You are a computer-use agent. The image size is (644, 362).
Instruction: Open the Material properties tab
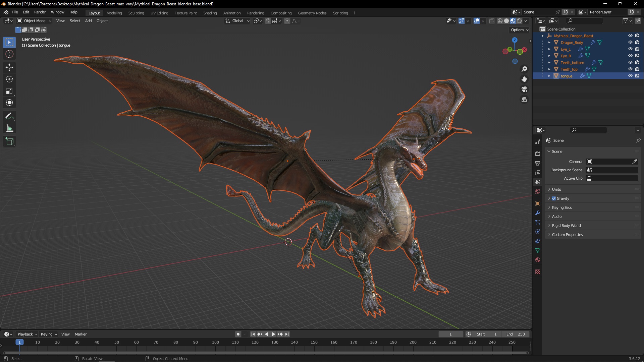pyautogui.click(x=538, y=260)
